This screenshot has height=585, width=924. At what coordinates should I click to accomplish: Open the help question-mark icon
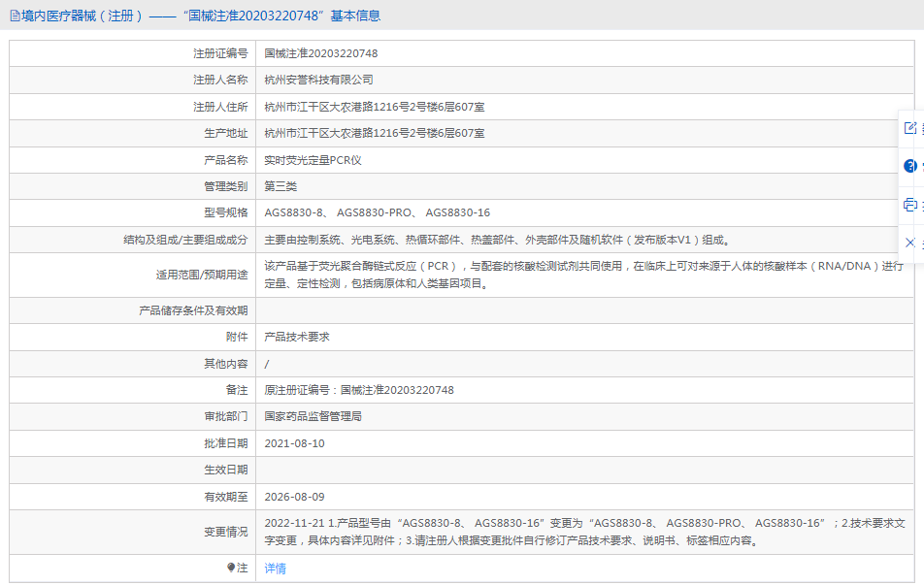[x=909, y=166]
